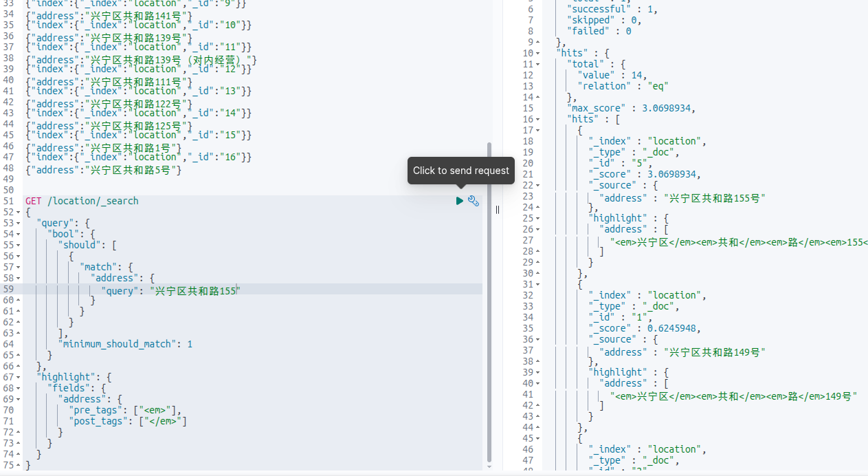Screen dimensions: 868x476
Task: Collapse the "query" block at line 53
Action: 18,223
